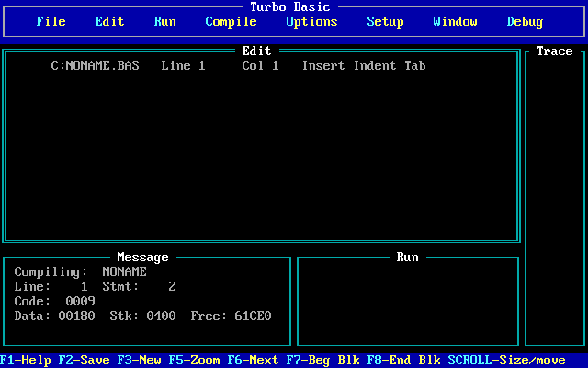Click the F3-New shortcut

click(139, 360)
